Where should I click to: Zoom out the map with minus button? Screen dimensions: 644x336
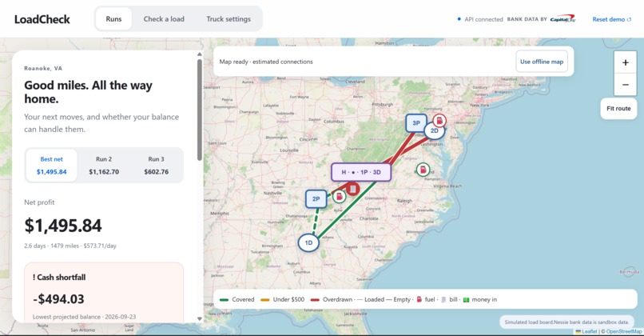[625, 85]
